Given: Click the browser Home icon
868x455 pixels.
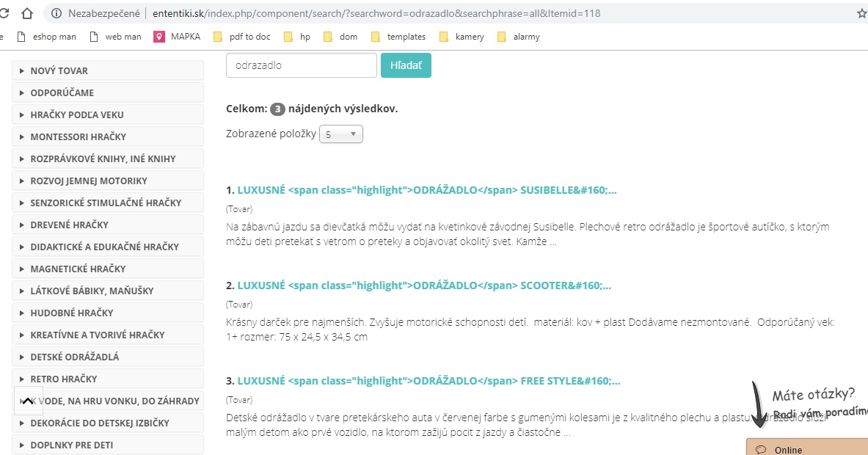Looking at the screenshot, I should click(26, 13).
